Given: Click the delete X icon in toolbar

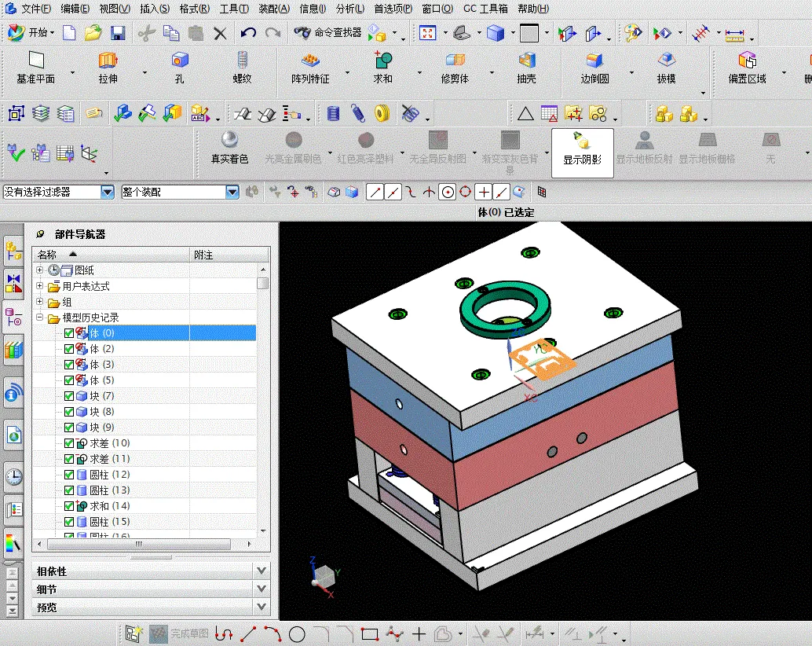Looking at the screenshot, I should click(x=220, y=34).
